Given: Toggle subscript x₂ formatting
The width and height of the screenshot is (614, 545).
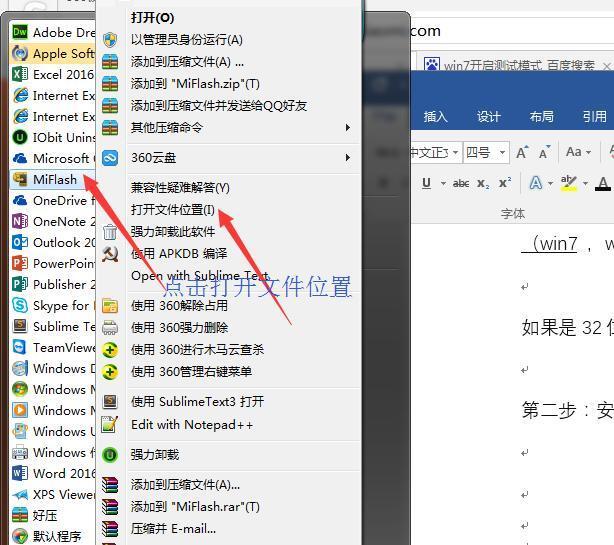Looking at the screenshot, I should click(483, 183).
